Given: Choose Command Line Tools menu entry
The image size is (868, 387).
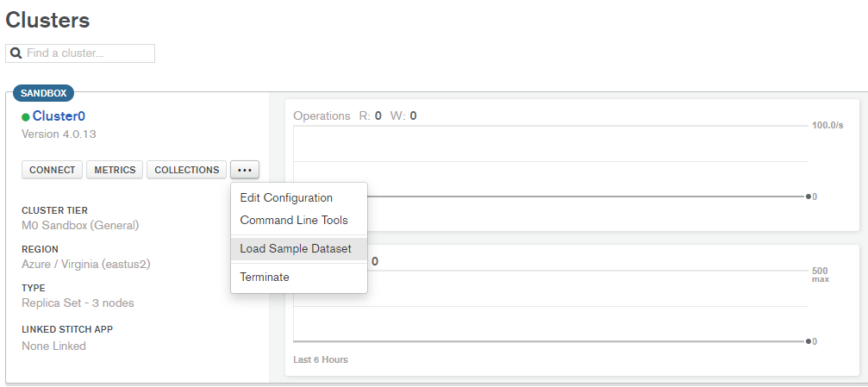Looking at the screenshot, I should coord(294,221).
